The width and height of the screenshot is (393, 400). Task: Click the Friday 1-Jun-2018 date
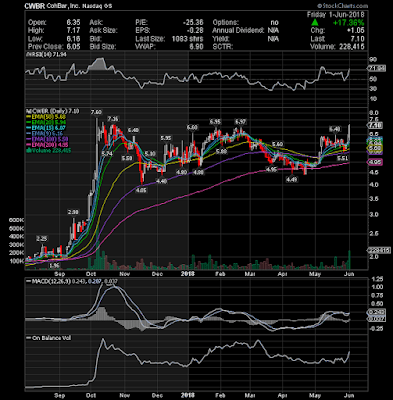point(336,15)
